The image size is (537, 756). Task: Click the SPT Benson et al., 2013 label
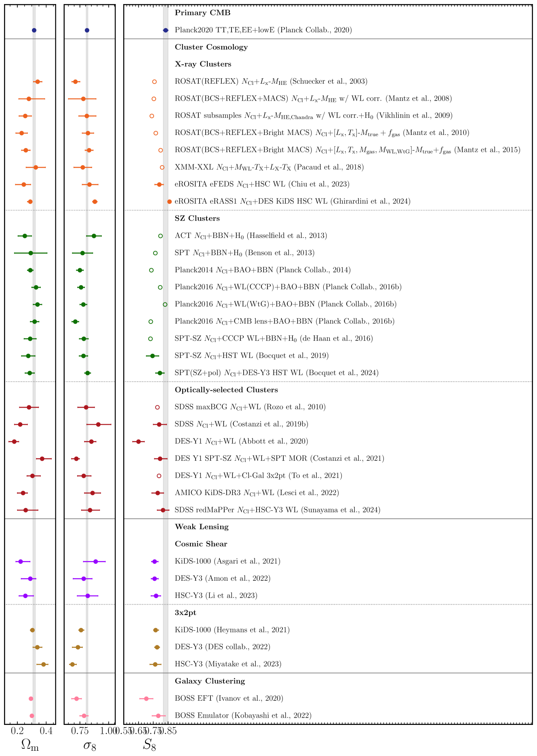(x=244, y=253)
